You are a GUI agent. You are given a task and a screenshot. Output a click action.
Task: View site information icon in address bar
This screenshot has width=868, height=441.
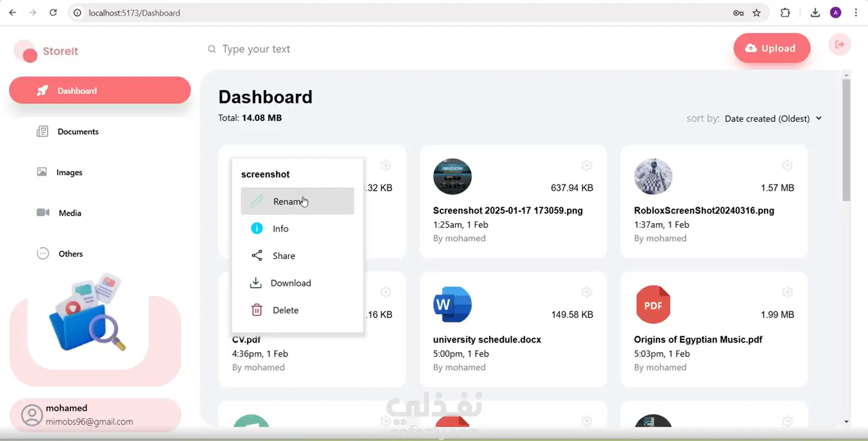coord(77,13)
